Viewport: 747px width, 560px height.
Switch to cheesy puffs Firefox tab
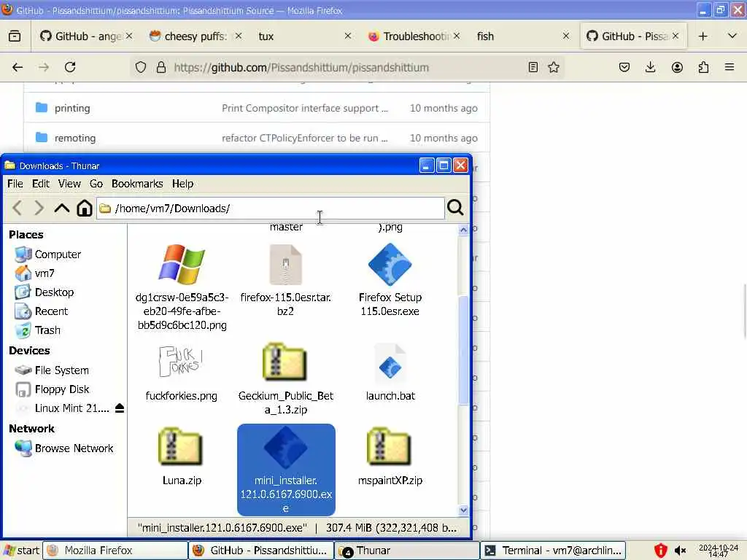pyautogui.click(x=196, y=36)
